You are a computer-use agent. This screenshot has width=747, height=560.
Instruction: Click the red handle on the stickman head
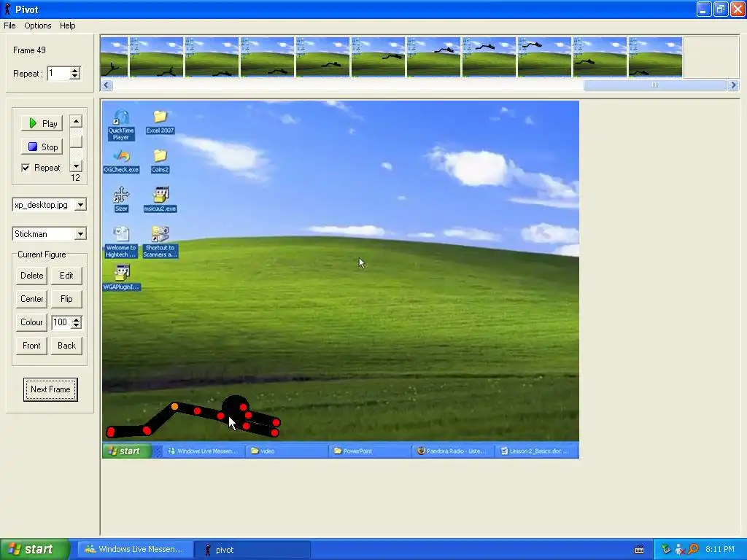coord(244,407)
